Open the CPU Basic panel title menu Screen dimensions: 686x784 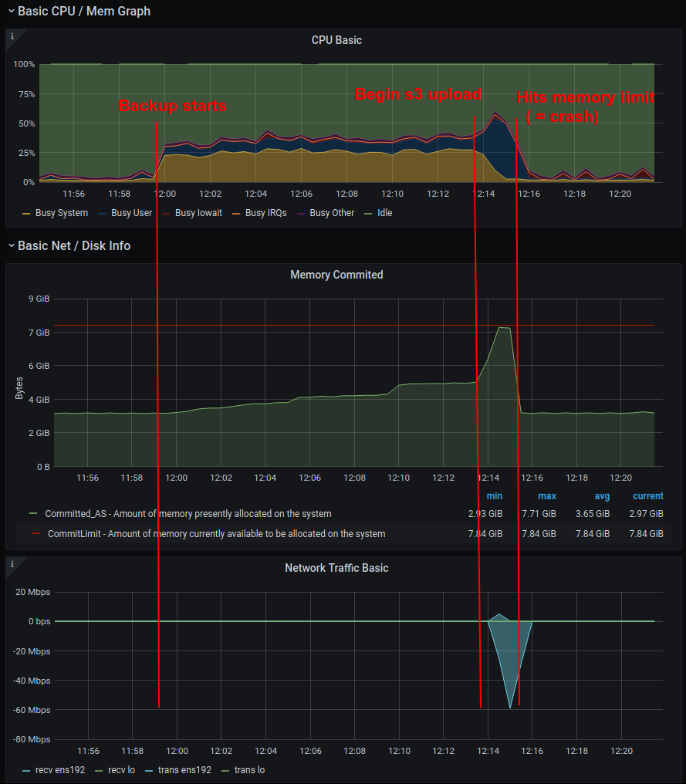(x=336, y=40)
